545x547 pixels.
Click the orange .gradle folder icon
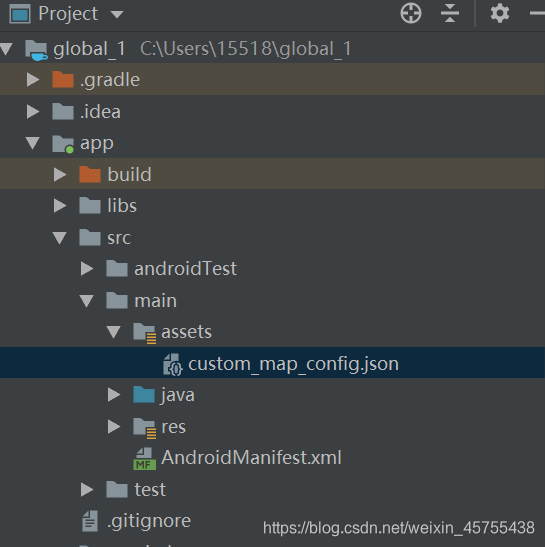coord(63,80)
